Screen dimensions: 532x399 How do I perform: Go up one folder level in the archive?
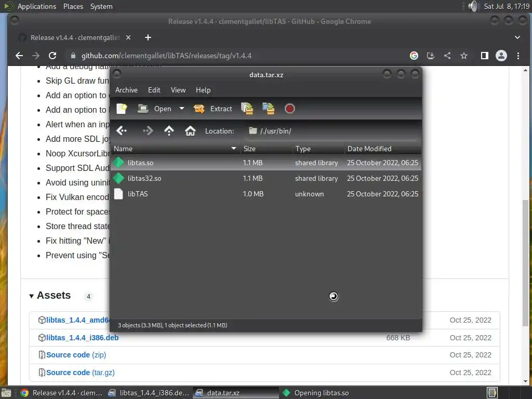tap(169, 130)
